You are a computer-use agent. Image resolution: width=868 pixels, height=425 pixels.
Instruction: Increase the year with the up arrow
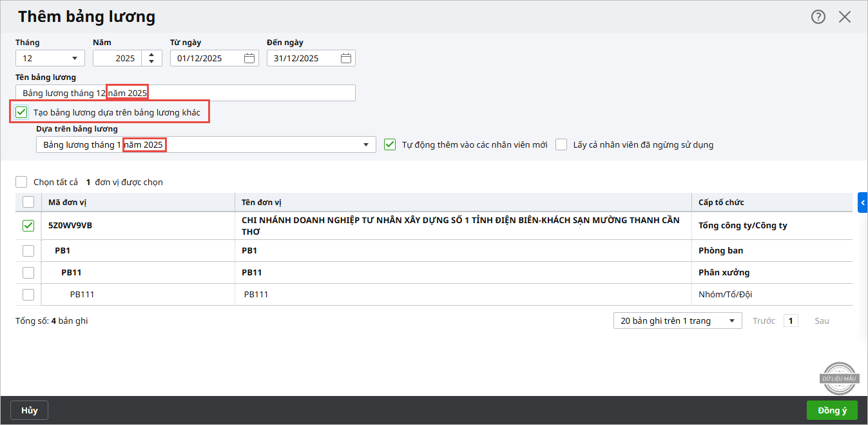coord(151,55)
